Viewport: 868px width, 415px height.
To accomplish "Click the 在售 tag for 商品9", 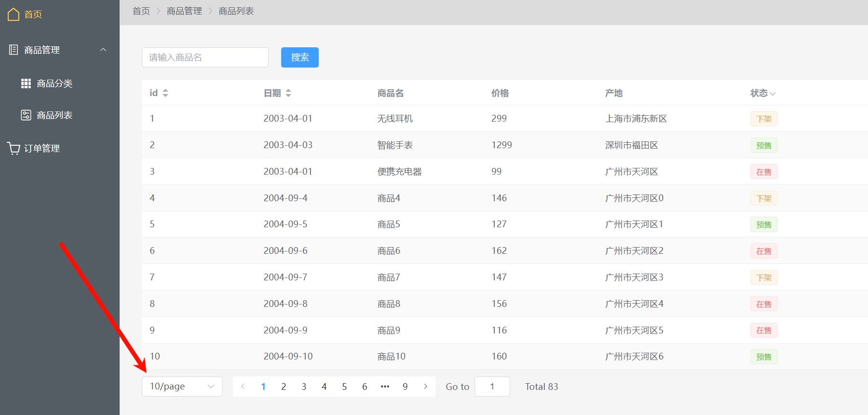I will [x=764, y=330].
